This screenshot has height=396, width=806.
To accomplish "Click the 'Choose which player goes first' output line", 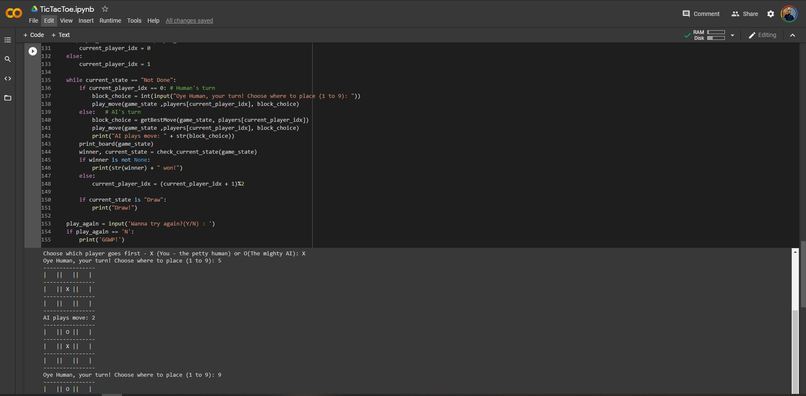I will pyautogui.click(x=174, y=254).
